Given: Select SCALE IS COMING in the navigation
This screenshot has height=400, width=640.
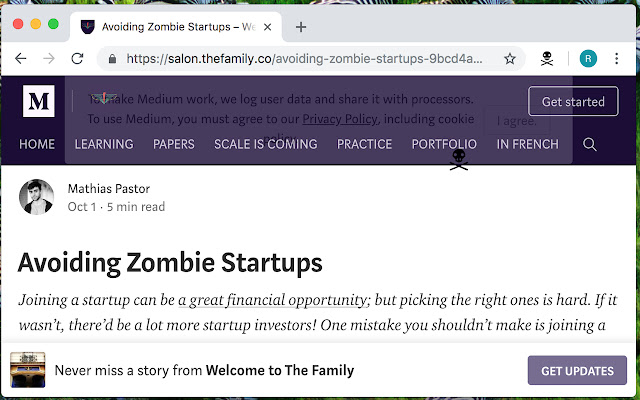Looking at the screenshot, I should point(265,144).
